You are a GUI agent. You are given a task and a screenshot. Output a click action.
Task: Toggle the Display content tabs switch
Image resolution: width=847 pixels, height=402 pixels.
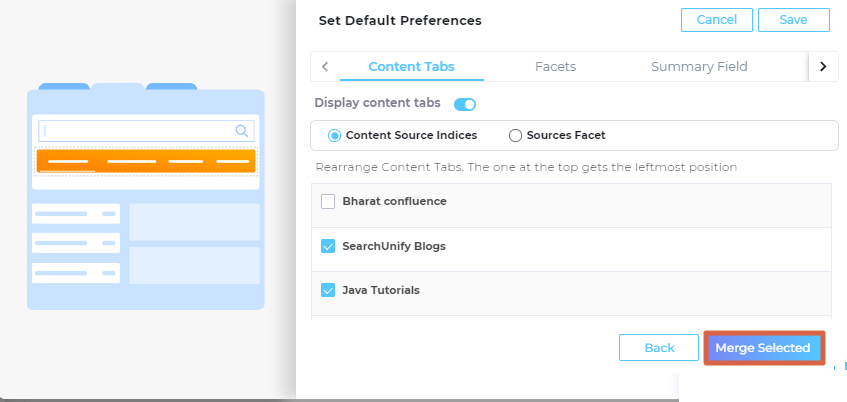pos(465,104)
